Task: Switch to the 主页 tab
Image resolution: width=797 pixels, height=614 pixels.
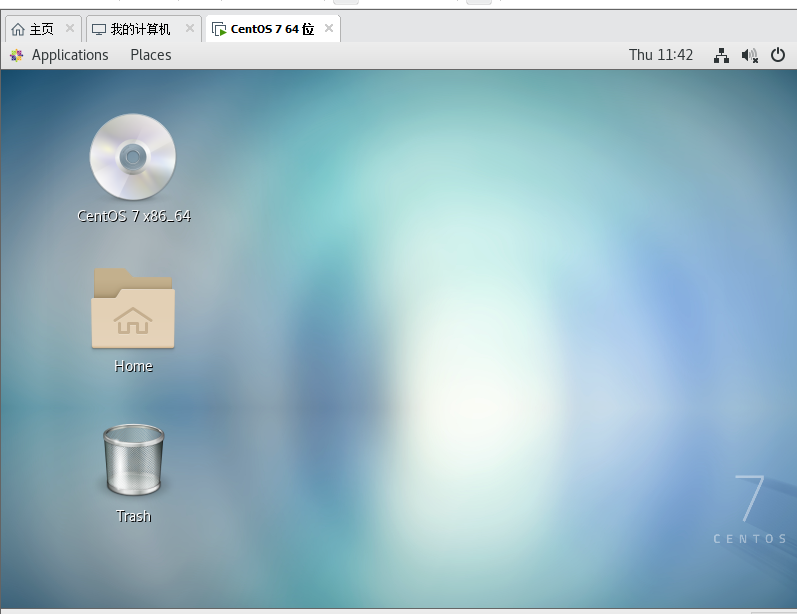Action: [x=42, y=29]
